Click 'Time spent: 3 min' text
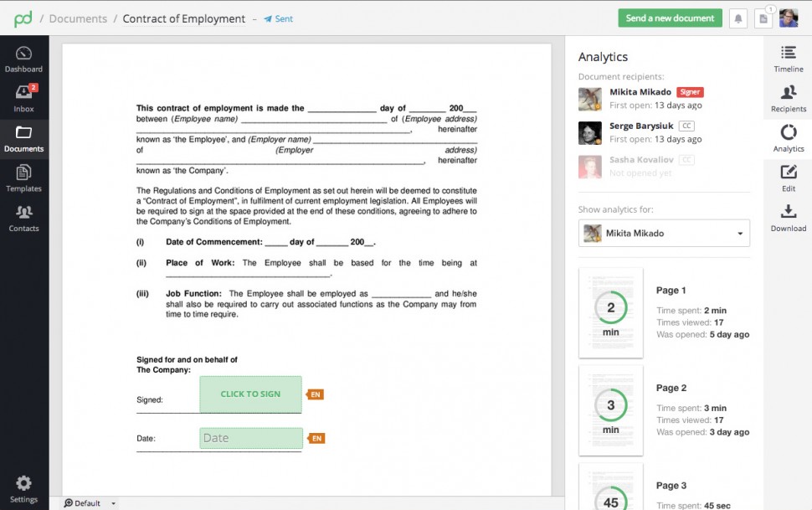 (691, 408)
